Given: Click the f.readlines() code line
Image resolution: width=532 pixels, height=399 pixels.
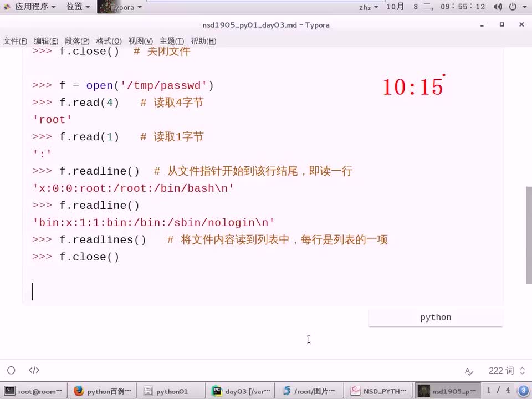Looking at the screenshot, I should click(209, 240).
